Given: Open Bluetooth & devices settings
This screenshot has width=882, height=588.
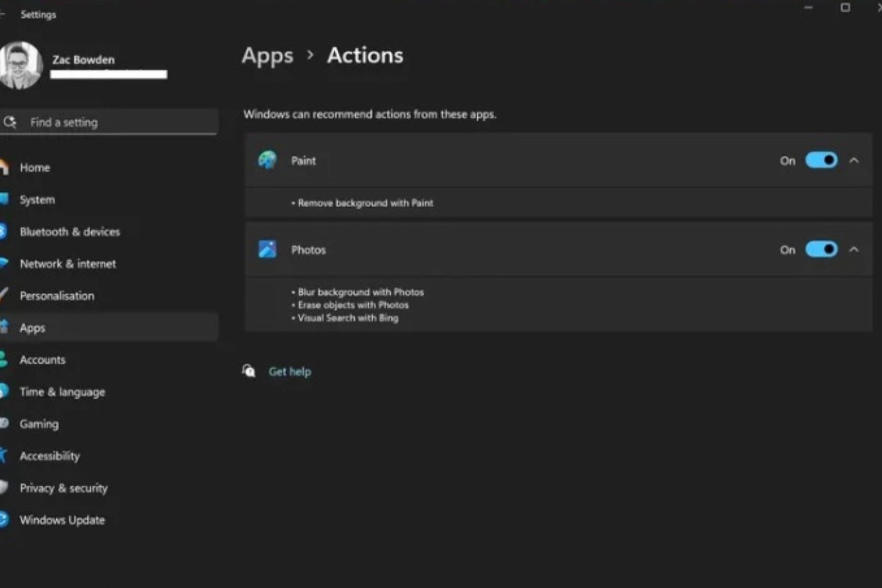Looking at the screenshot, I should [x=69, y=232].
